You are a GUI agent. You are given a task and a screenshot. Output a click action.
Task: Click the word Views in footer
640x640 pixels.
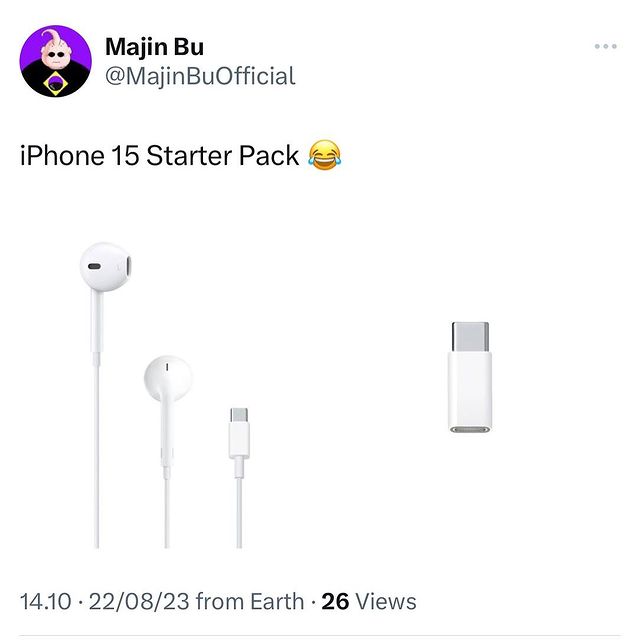(x=386, y=602)
